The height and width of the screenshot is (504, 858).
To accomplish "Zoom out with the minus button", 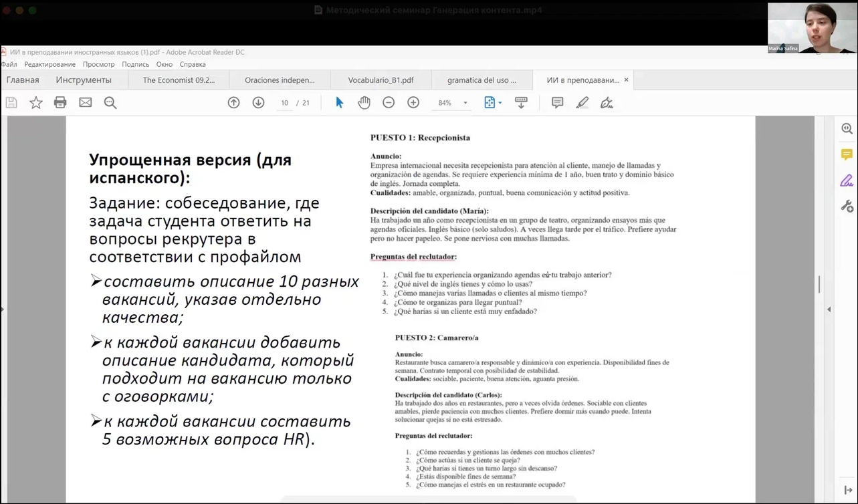I will click(389, 102).
